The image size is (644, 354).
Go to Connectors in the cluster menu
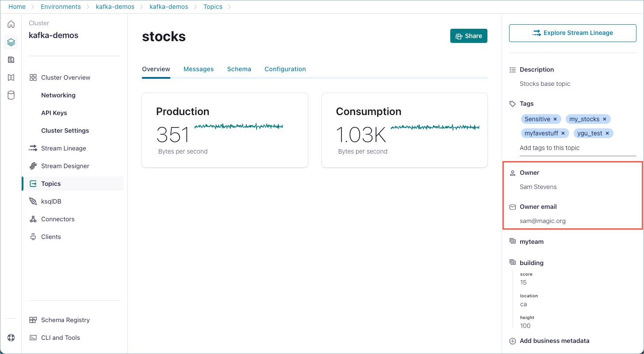point(57,219)
